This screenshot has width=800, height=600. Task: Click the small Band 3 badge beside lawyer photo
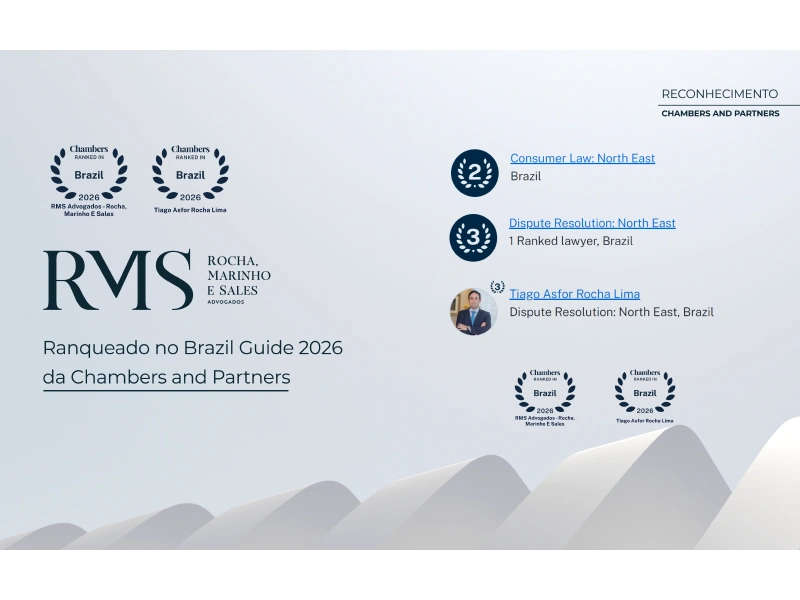click(497, 287)
